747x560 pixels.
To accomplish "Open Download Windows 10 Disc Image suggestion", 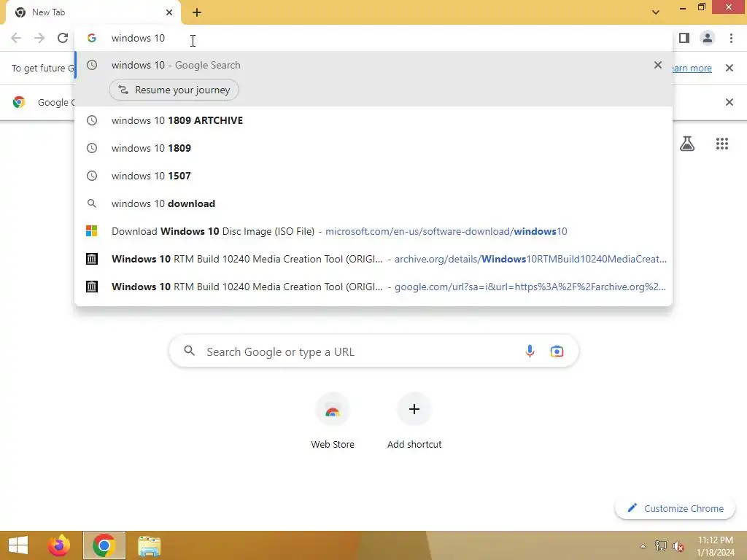I will pyautogui.click(x=373, y=231).
